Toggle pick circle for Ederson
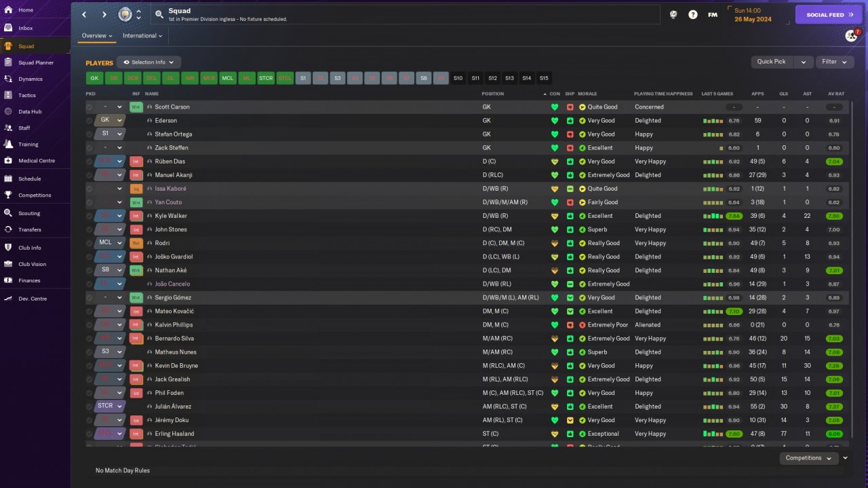The width and height of the screenshot is (868, 488). [90, 121]
